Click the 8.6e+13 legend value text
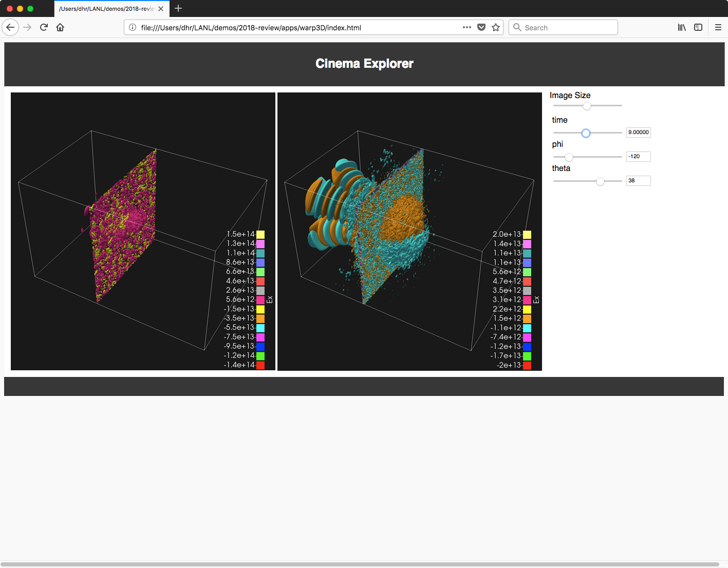This screenshot has height=568, width=728. pyautogui.click(x=240, y=262)
